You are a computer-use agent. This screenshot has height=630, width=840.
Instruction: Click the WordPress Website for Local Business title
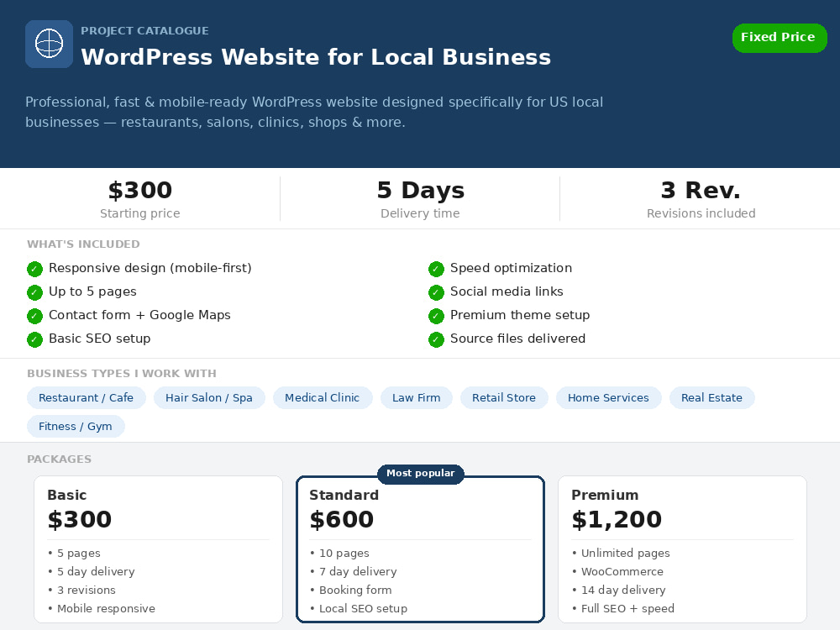[x=316, y=57]
